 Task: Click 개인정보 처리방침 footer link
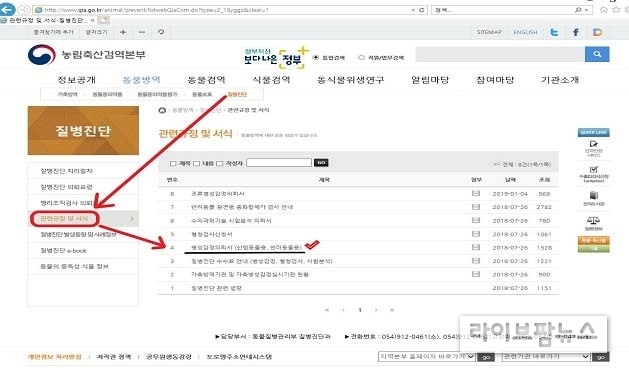(x=55, y=357)
